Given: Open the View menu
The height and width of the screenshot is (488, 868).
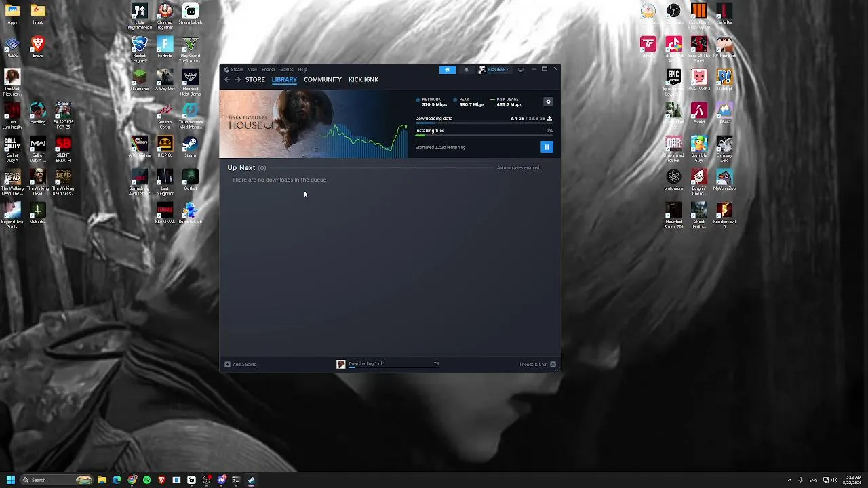Looking at the screenshot, I should [x=252, y=69].
